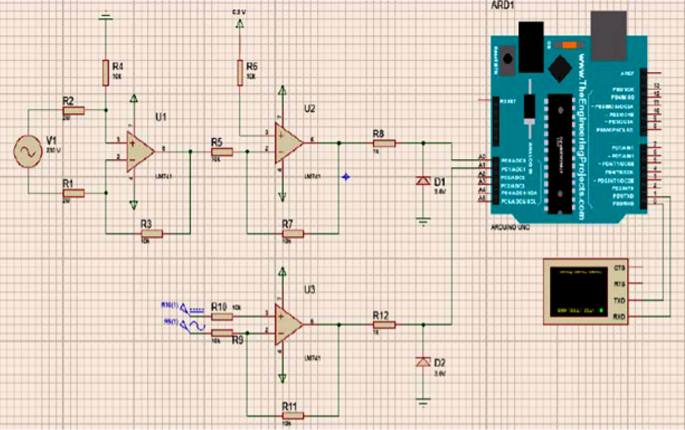Select U1 positive supply arrow terminal
685x430 pixels.
tap(134, 99)
